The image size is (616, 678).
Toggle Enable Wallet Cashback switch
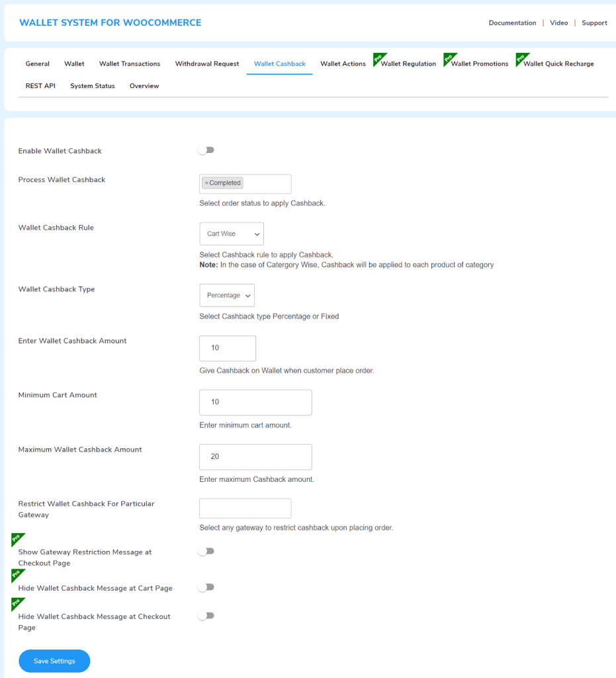pos(206,150)
